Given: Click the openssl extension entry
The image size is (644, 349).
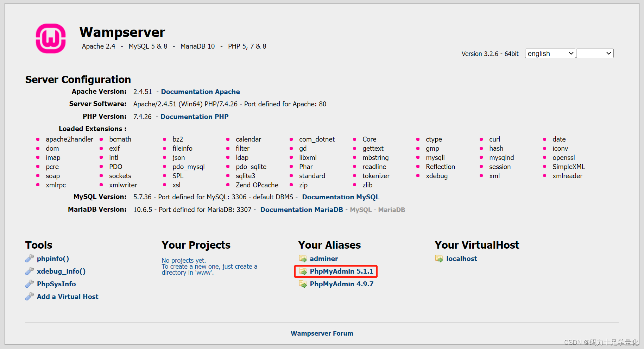Looking at the screenshot, I should click(564, 157).
